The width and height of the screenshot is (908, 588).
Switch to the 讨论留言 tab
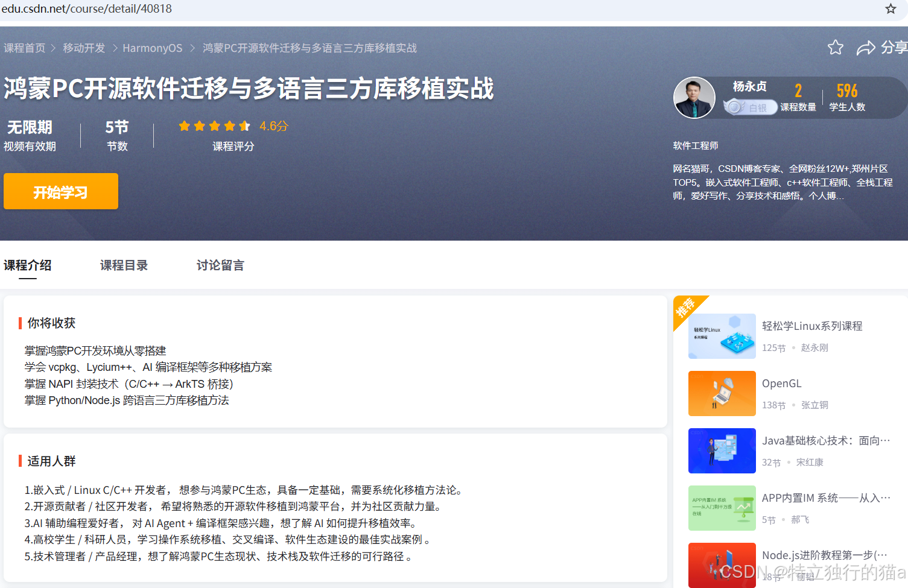click(x=220, y=265)
